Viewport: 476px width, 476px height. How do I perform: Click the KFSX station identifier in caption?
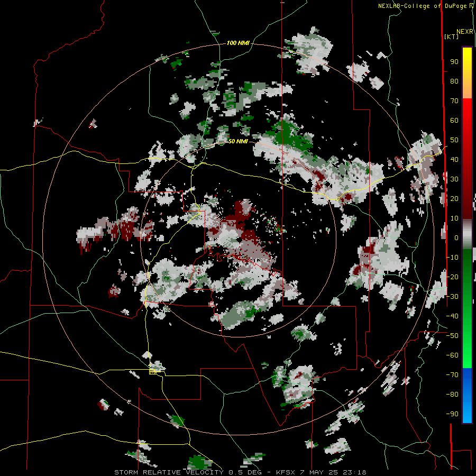click(x=286, y=472)
